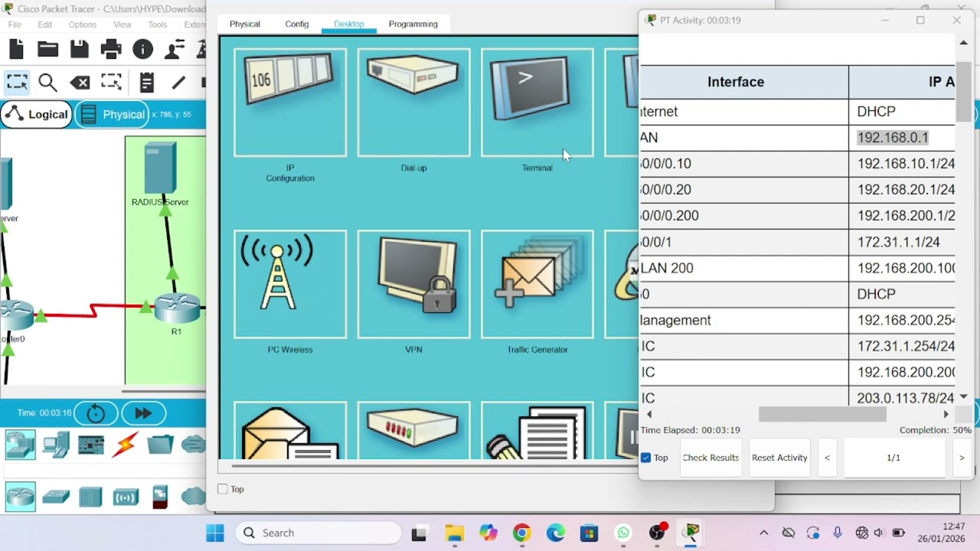Click the network information icon
The height and width of the screenshot is (551, 980).
pos(142,50)
